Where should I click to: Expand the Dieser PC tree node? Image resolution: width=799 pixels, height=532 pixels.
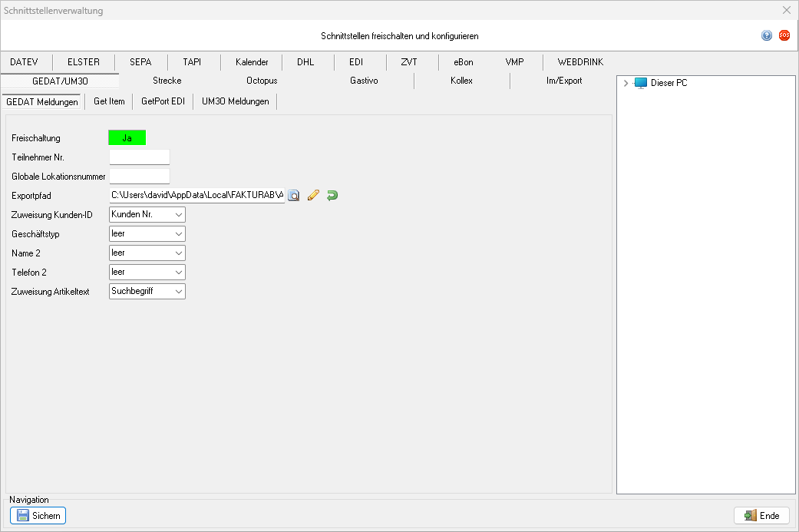626,83
